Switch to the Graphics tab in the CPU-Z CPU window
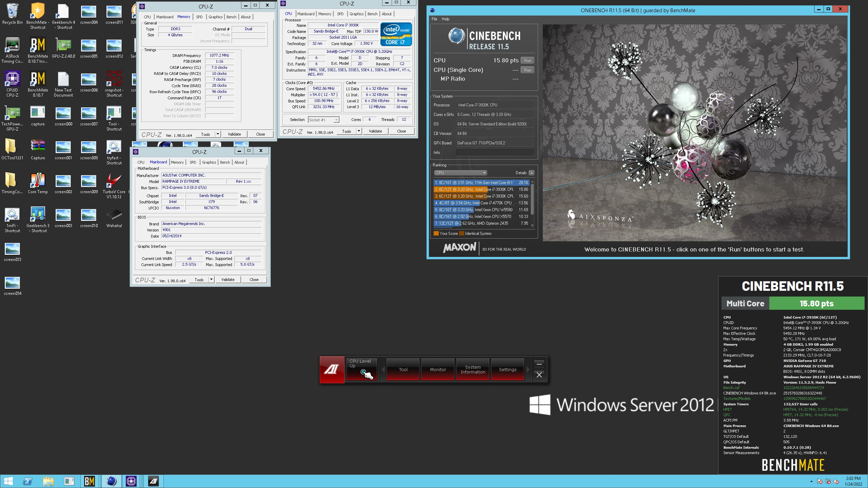This screenshot has width=868, height=488. [357, 14]
